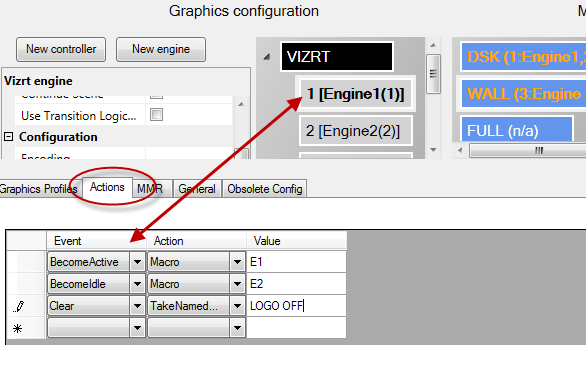Click the engine list scroll down arrow
Viewport: 586px width, 370px height.
tap(433, 149)
